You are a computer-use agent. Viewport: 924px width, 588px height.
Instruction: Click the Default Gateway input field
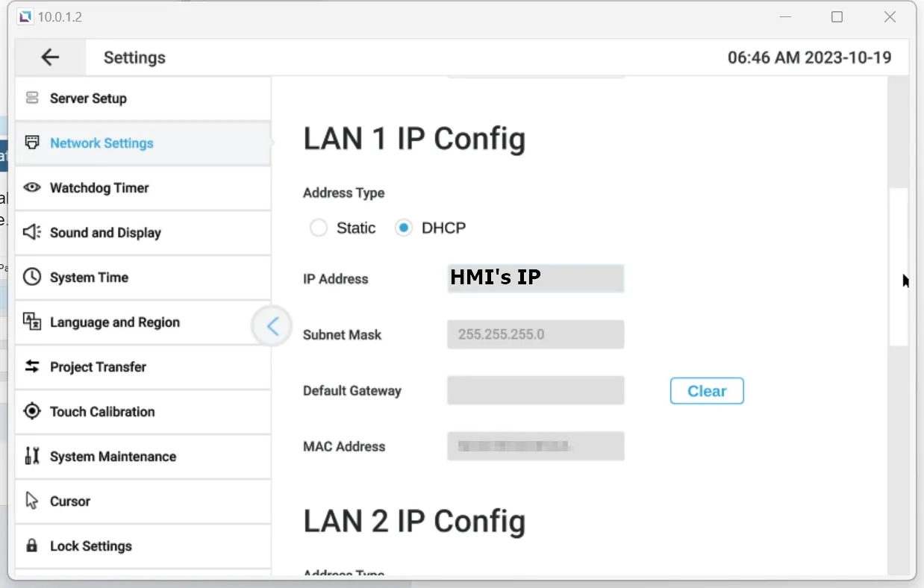[535, 390]
